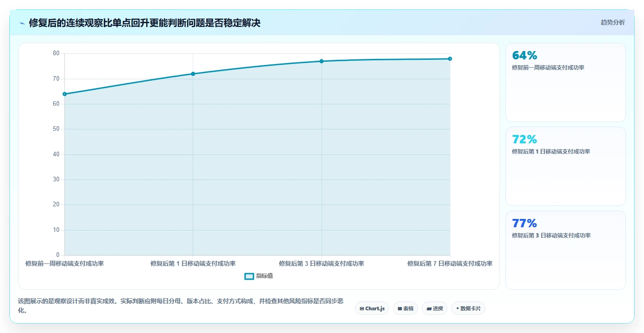Click x-axis label 修复后第 3 日移动端支付成功率
Image resolution: width=644 pixels, height=333 pixels.
click(x=322, y=263)
